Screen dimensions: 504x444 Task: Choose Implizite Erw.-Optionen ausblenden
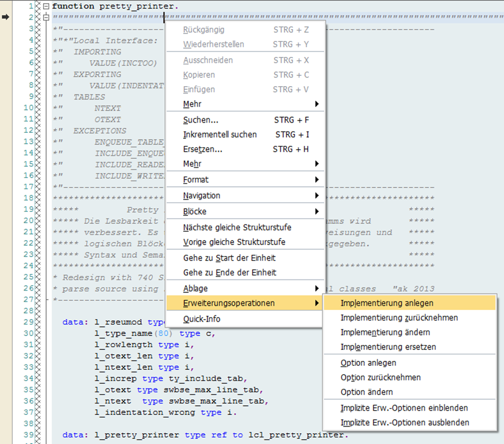410,422
